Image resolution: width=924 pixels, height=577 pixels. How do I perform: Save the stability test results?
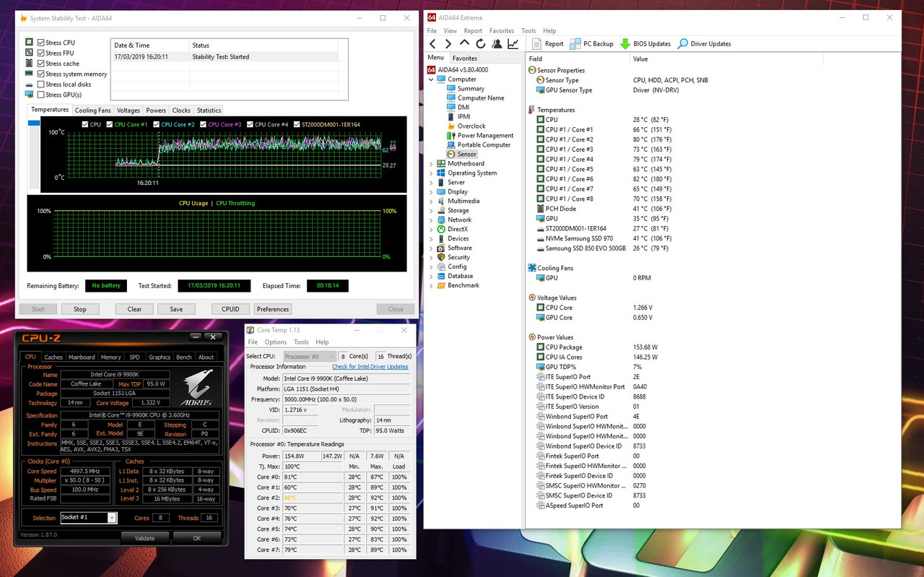point(176,309)
